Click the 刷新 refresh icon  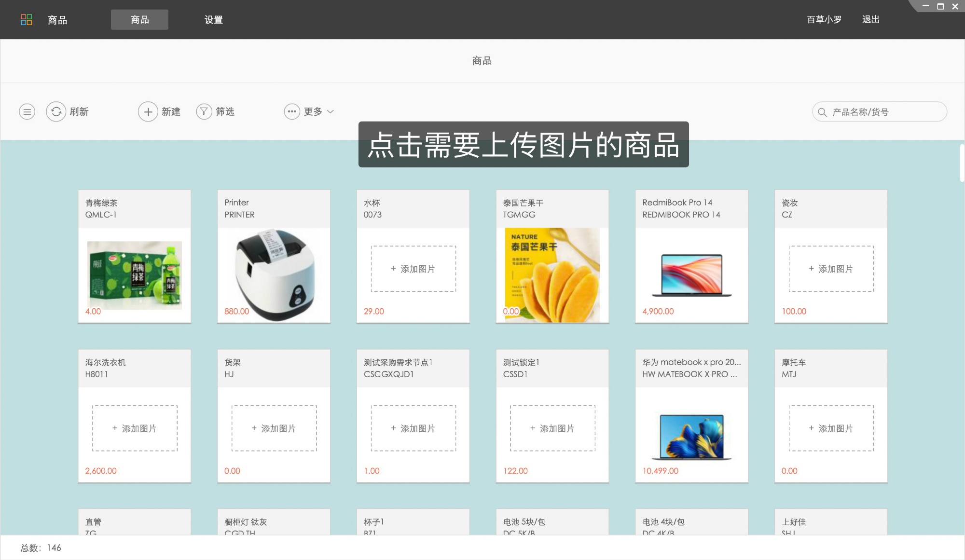[x=56, y=111]
